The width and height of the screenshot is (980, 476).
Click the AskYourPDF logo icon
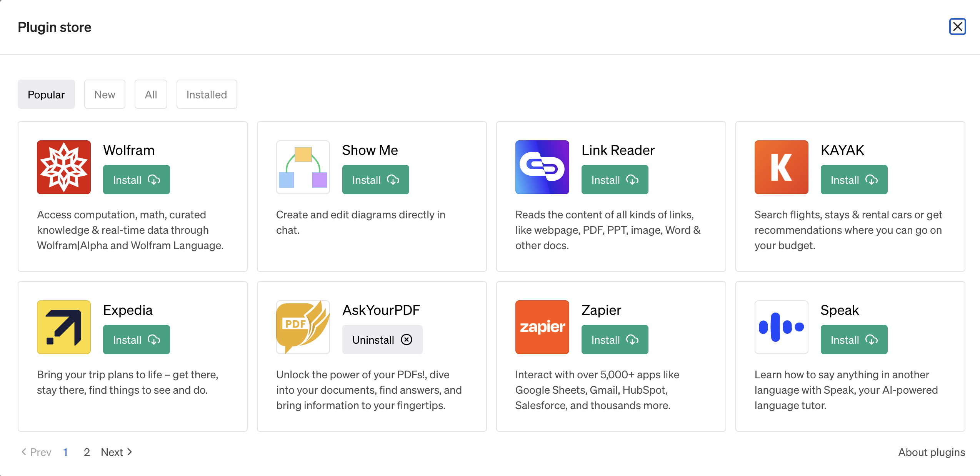303,327
